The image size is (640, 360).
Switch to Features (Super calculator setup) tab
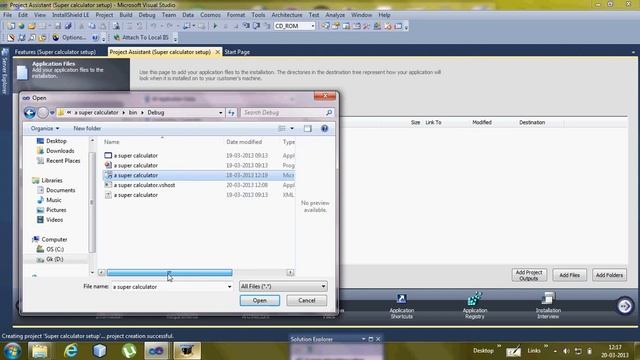point(55,52)
